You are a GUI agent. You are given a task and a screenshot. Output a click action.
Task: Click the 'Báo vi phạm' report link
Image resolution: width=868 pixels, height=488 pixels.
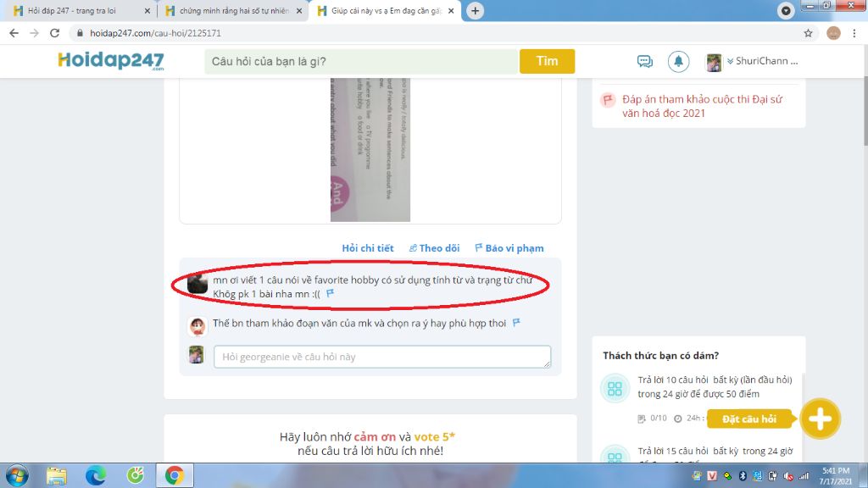coord(509,248)
